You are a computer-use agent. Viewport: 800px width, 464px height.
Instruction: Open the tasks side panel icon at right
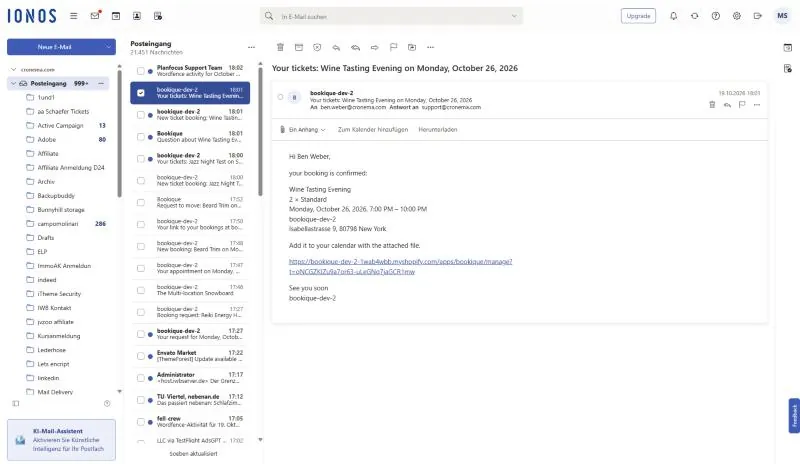coord(788,68)
